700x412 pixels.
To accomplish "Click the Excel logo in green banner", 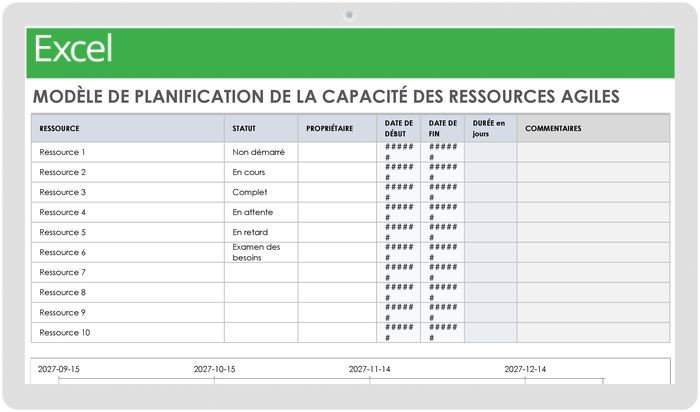I will tap(73, 49).
